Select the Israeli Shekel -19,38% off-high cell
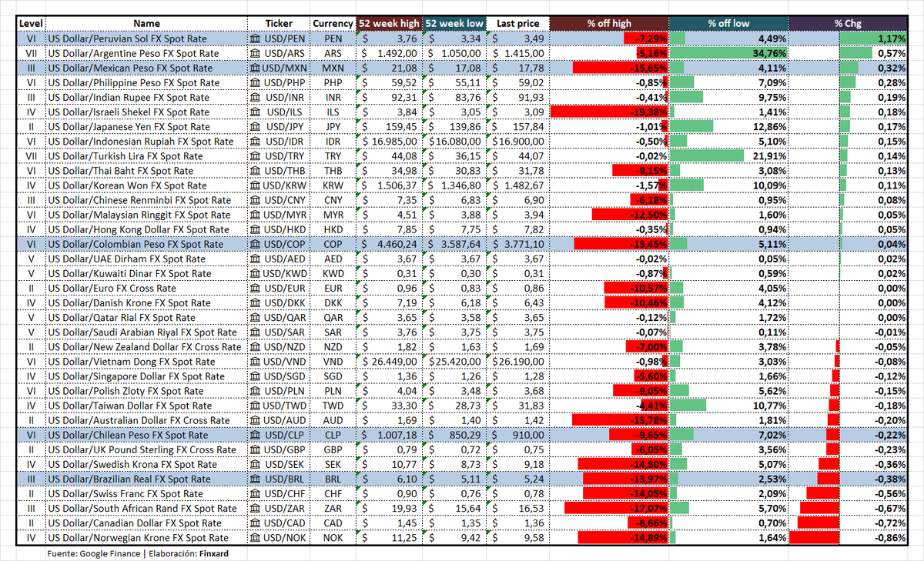 [609, 112]
